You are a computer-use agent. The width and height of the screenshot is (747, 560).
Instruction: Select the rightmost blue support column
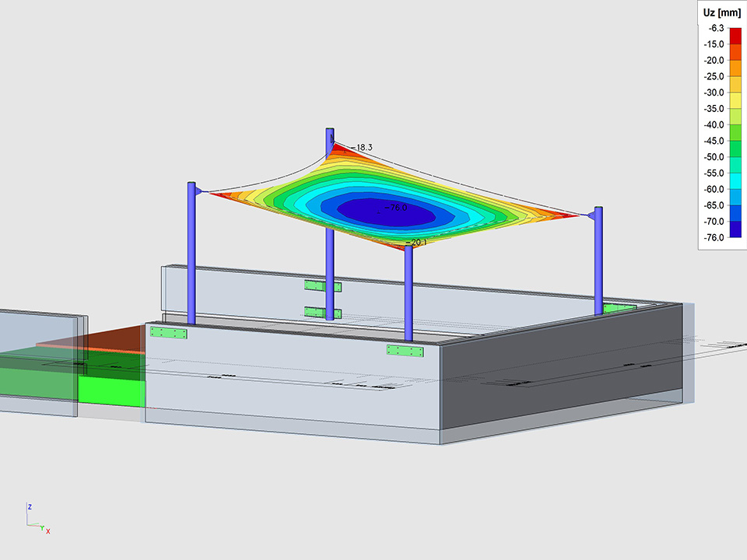click(598, 261)
